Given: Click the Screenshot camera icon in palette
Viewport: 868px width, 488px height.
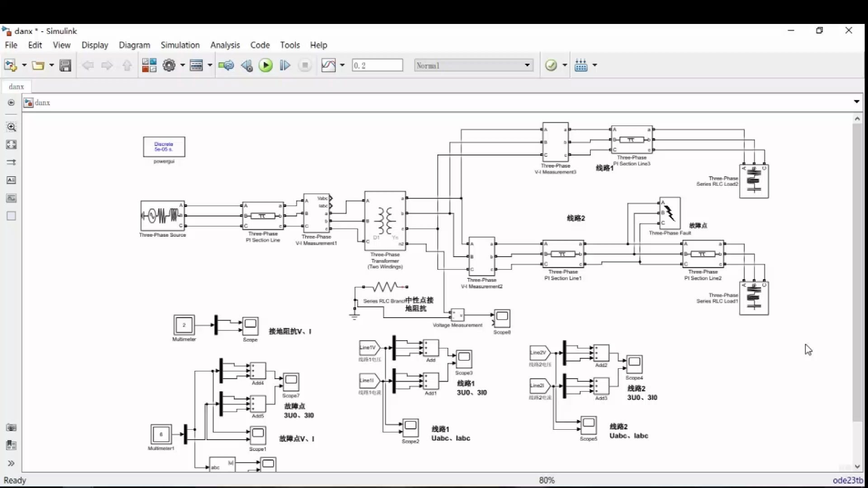Looking at the screenshot, I should tap(11, 427).
